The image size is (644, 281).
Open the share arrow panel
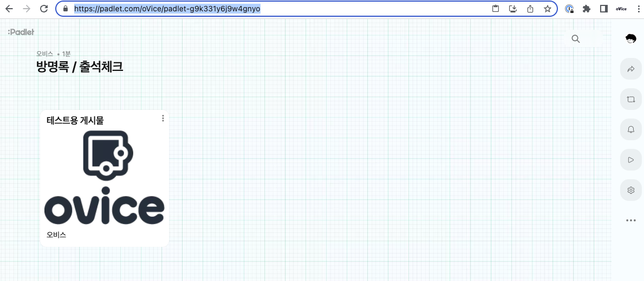point(631,69)
